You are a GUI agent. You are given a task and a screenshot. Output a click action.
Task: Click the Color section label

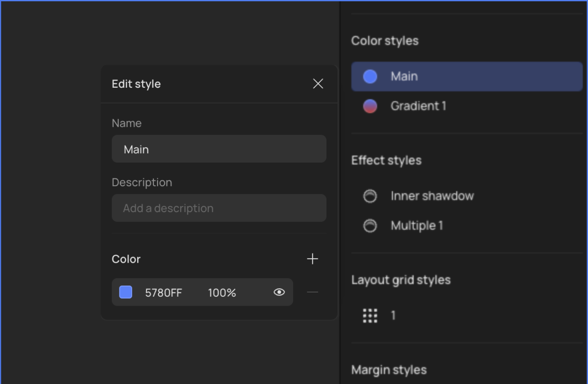point(126,259)
